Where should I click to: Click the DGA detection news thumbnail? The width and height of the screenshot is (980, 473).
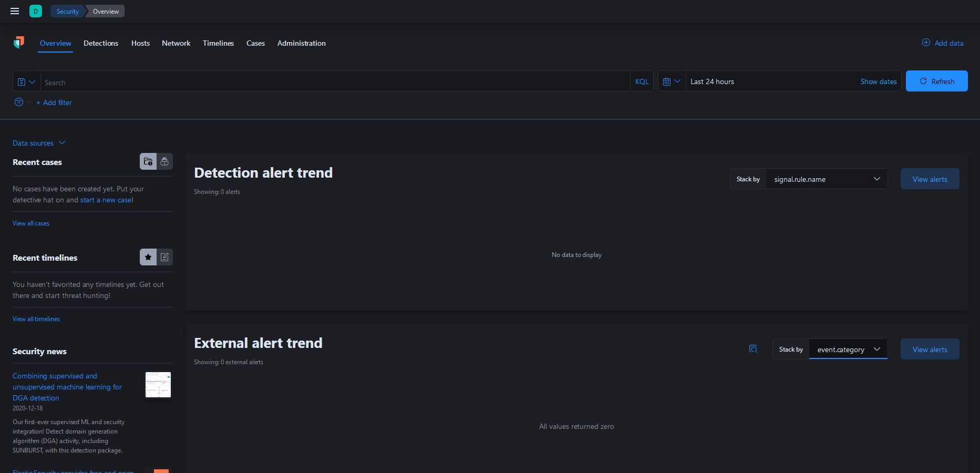pos(158,385)
